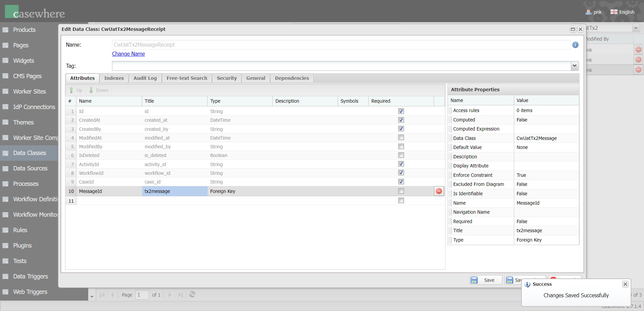Expand the page size dropdown arrow

[92, 297]
